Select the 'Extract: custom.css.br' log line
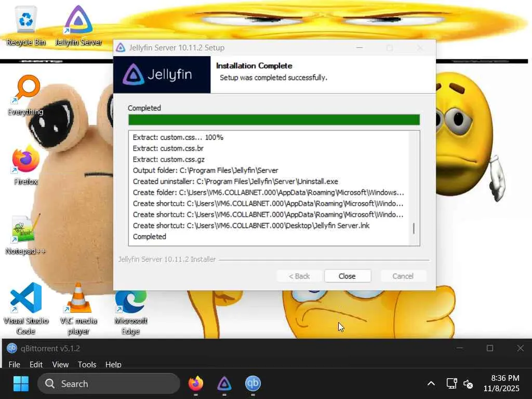Viewport: 532px width, 399px height. [168, 148]
